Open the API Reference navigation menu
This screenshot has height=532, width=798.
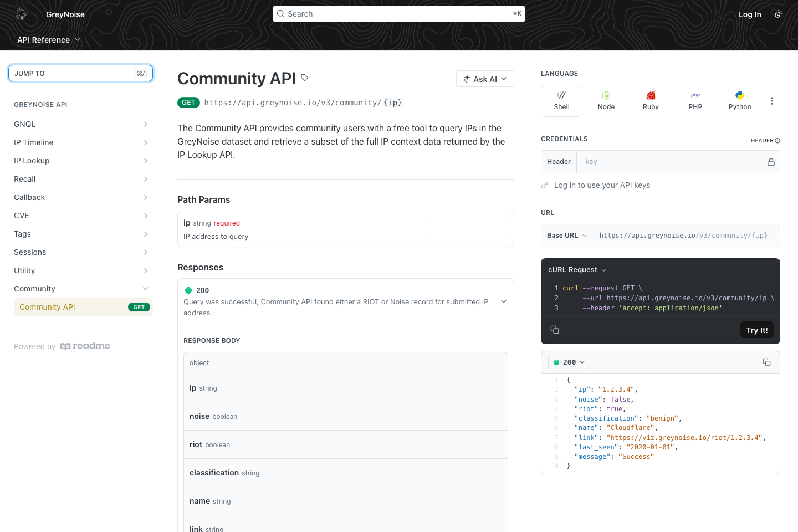click(x=49, y=39)
